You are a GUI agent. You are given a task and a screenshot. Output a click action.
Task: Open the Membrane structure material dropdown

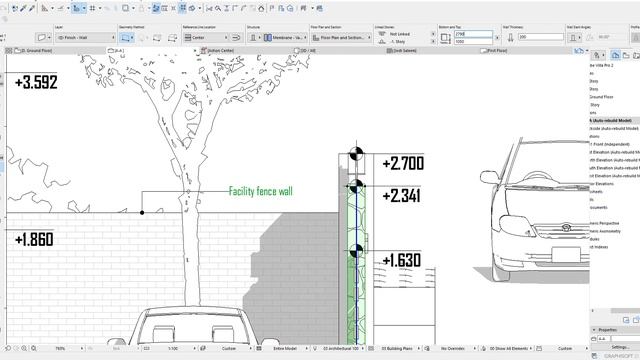pos(285,38)
